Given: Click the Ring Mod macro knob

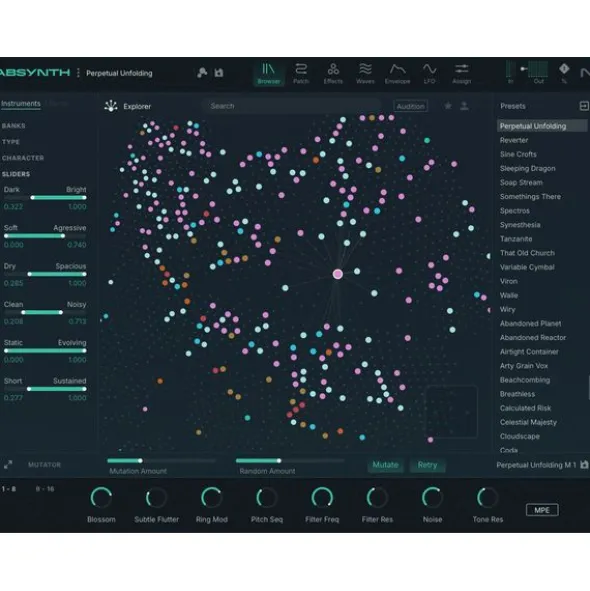Looking at the screenshot, I should 211,498.
